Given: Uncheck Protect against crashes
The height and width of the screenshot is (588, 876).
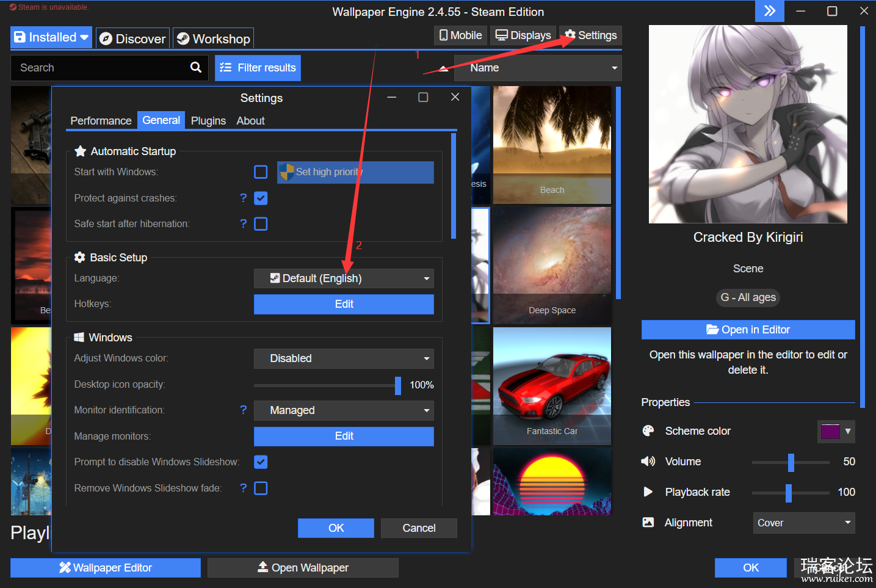Looking at the screenshot, I should [x=261, y=198].
